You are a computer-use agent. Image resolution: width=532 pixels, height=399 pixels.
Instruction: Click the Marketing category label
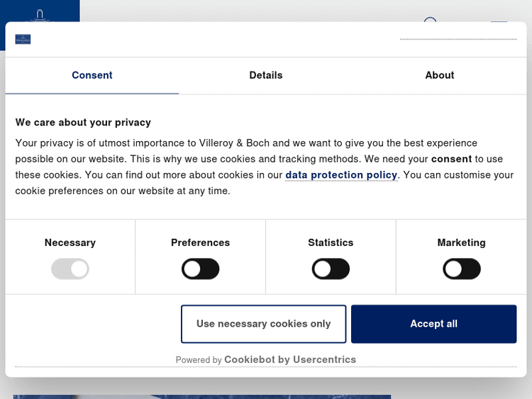pos(462,242)
